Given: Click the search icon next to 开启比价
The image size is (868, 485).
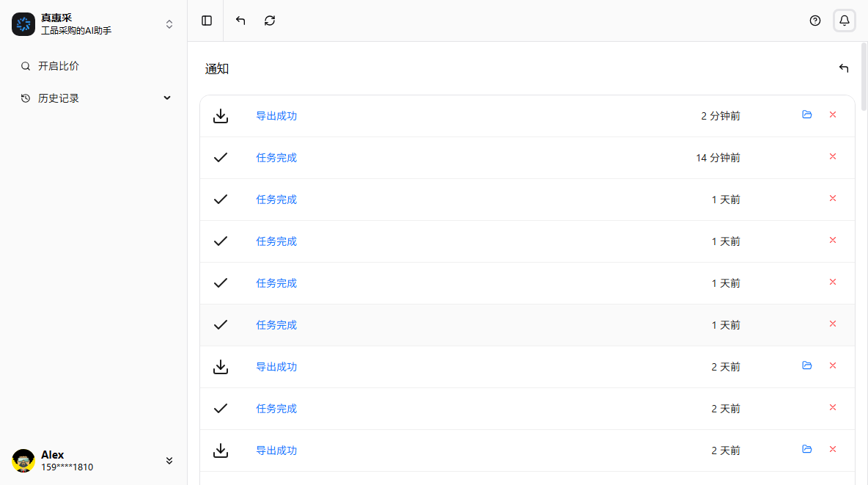Looking at the screenshot, I should click(24, 65).
